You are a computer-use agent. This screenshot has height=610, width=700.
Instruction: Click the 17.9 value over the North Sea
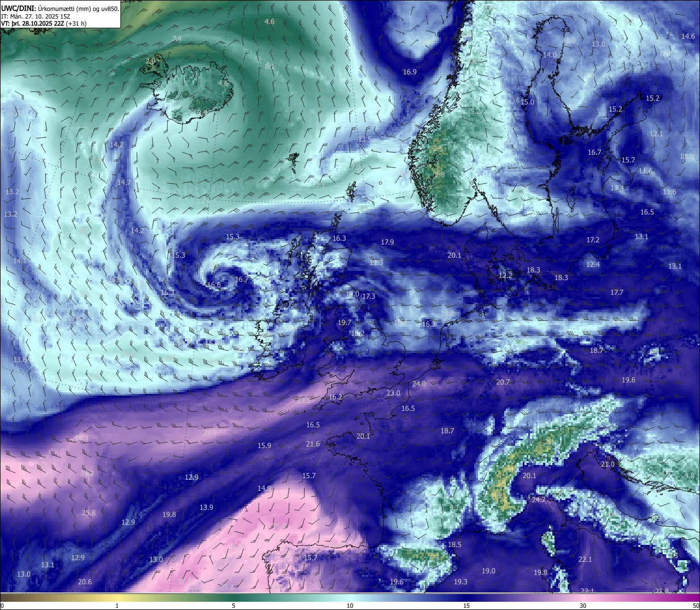pyautogui.click(x=387, y=242)
